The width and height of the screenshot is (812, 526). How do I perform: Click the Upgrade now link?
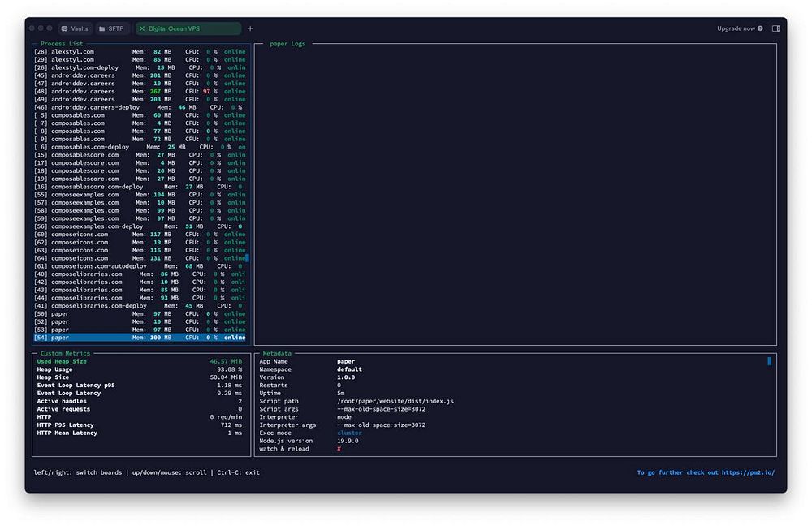[736, 28]
